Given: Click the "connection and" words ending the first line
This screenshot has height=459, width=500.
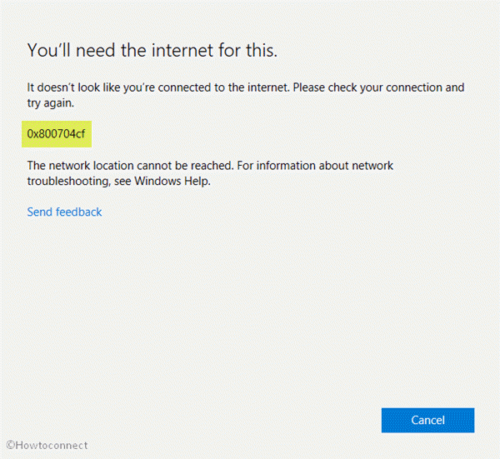Looking at the screenshot, I should click(x=425, y=88).
